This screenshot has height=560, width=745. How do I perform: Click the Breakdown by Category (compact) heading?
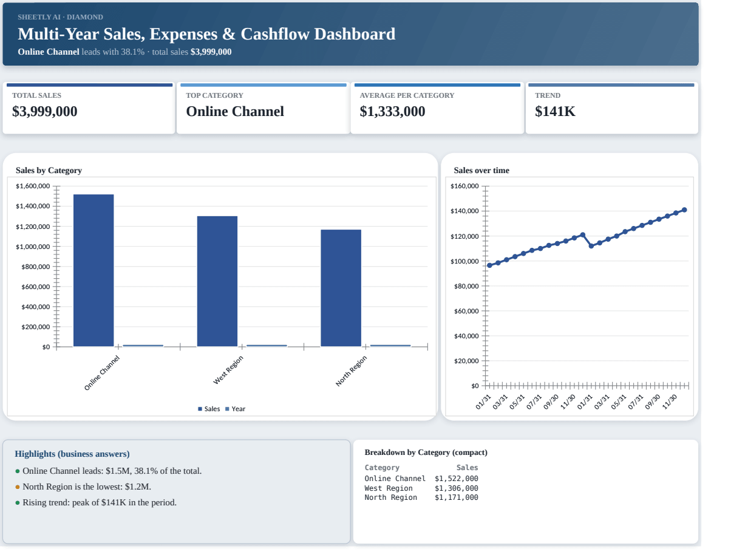click(x=426, y=452)
